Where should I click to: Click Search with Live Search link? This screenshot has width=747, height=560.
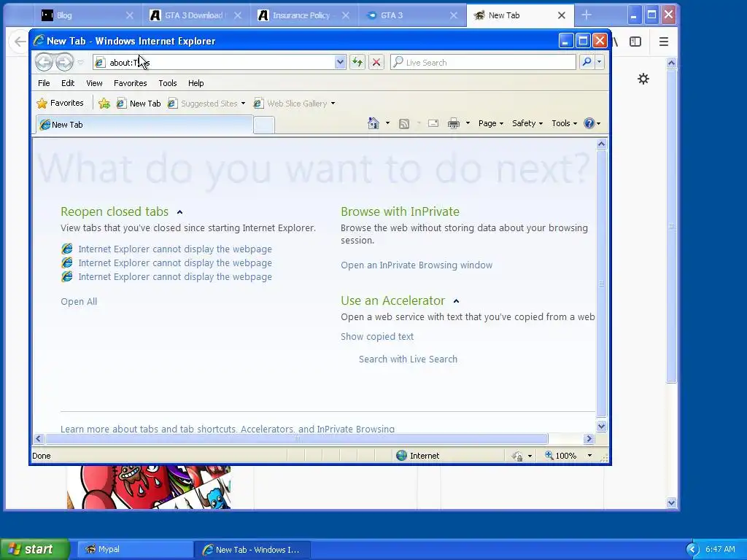pos(408,359)
